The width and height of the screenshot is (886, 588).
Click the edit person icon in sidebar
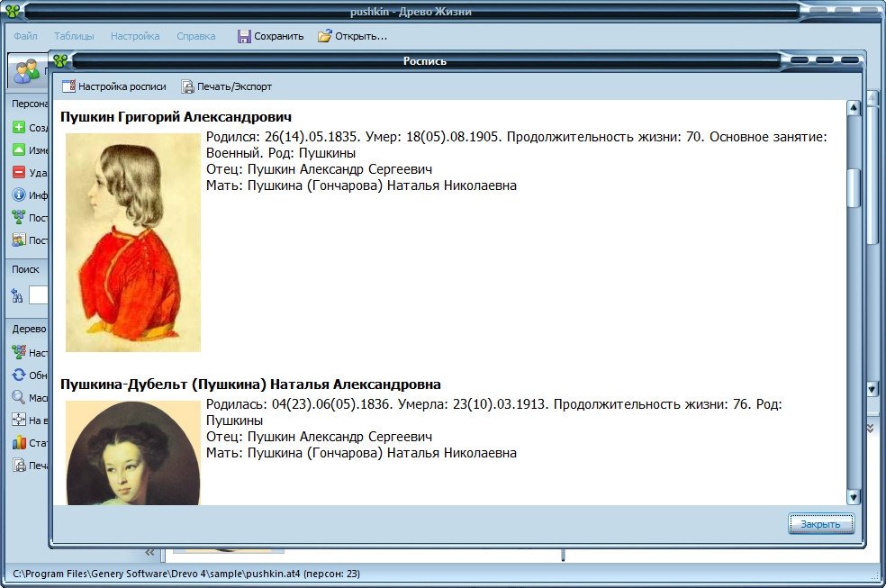point(19,149)
